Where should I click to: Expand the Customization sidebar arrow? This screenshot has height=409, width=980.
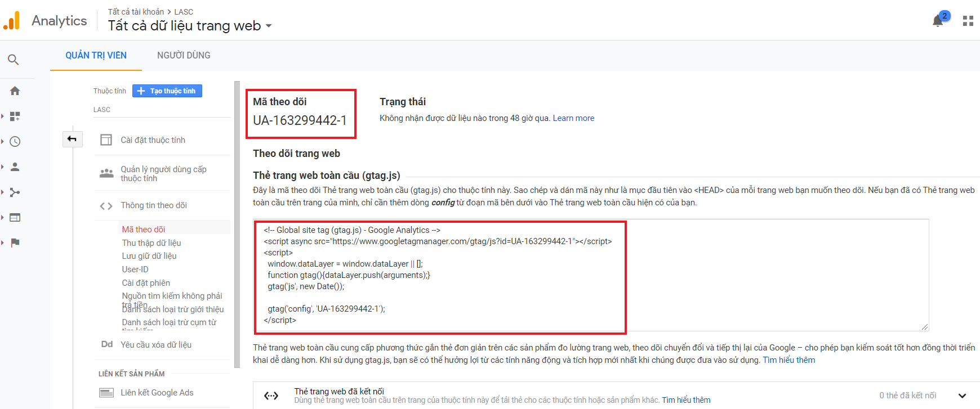[x=2, y=116]
